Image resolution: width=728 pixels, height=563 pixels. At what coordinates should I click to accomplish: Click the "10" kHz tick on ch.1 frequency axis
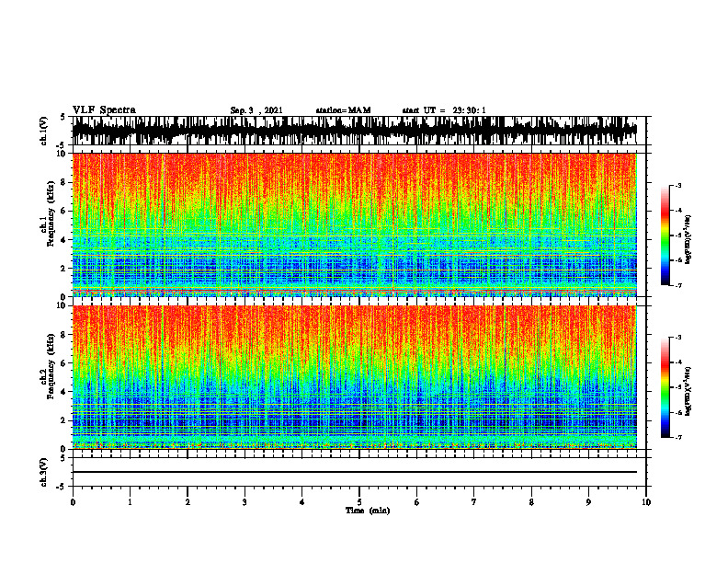[x=62, y=154]
